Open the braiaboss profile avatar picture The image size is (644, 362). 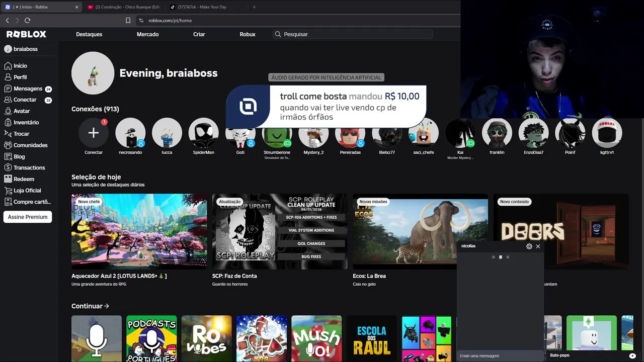tap(93, 73)
